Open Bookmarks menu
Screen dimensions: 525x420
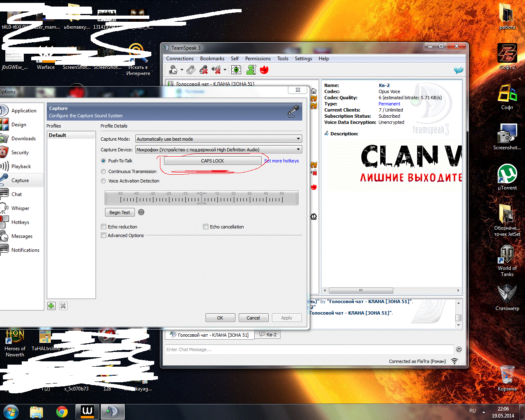(212, 59)
